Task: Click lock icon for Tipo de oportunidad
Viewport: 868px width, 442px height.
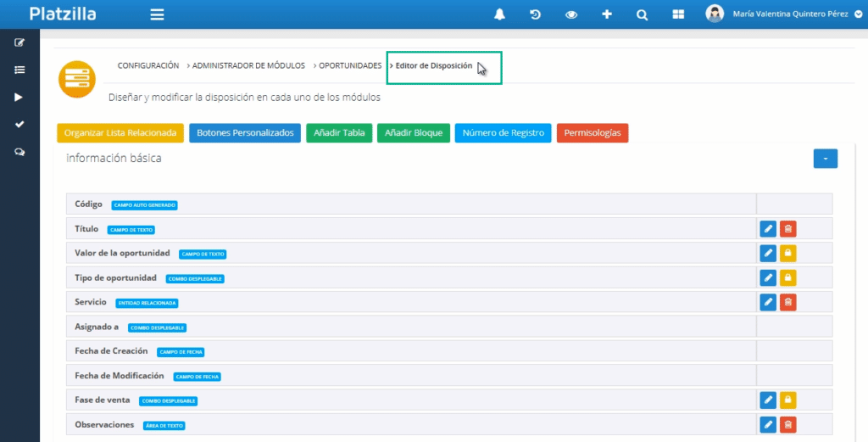Action: pyautogui.click(x=787, y=277)
